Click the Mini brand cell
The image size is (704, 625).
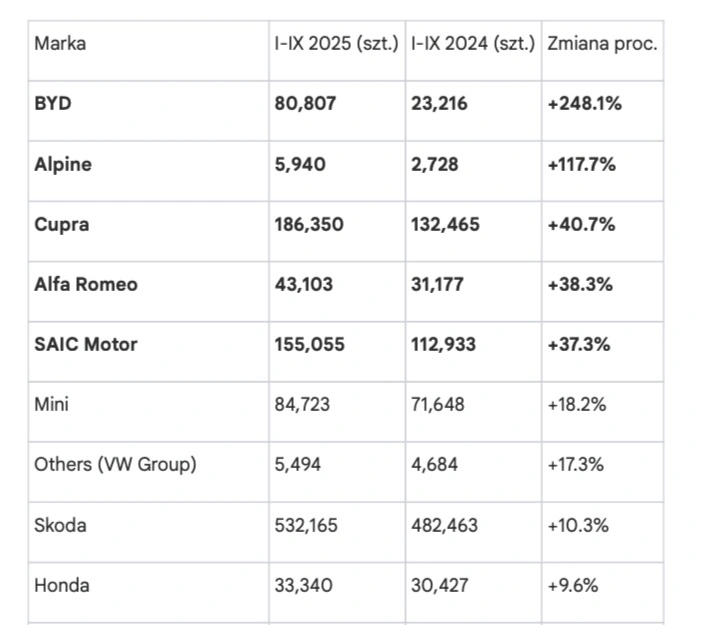point(51,404)
